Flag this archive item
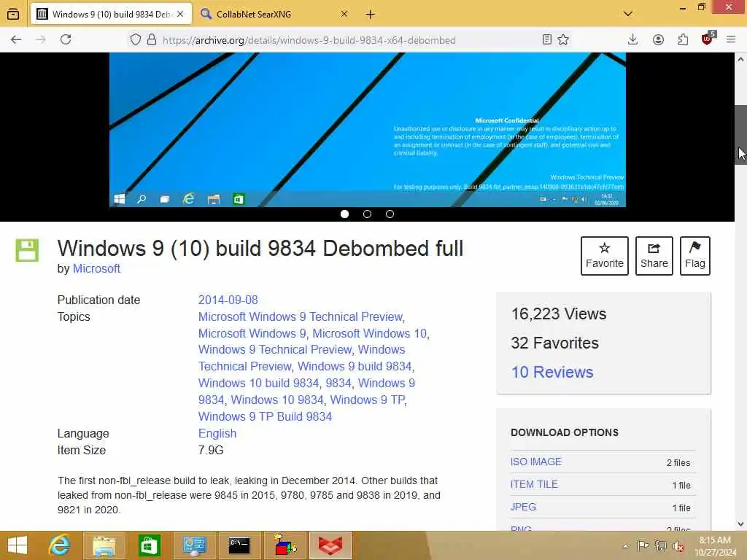Screen dimensions: 747x560 click(695, 256)
